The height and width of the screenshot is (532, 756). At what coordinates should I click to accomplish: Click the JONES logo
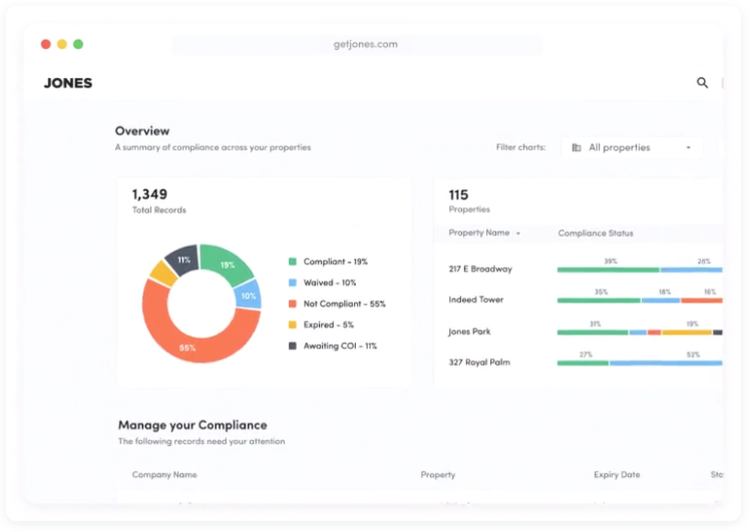(68, 83)
